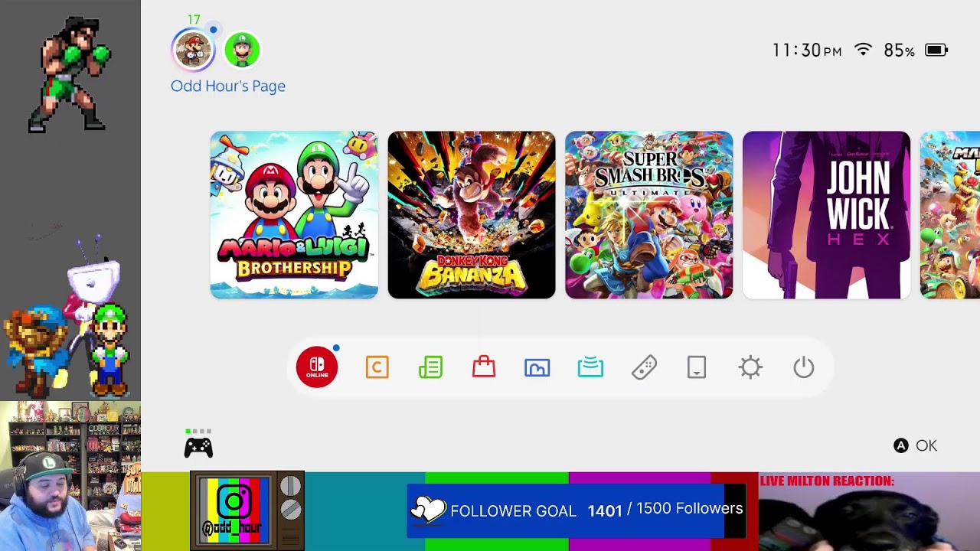This screenshot has height=551, width=980.
Task: Launch GameChat with the orange C icon
Action: (377, 367)
